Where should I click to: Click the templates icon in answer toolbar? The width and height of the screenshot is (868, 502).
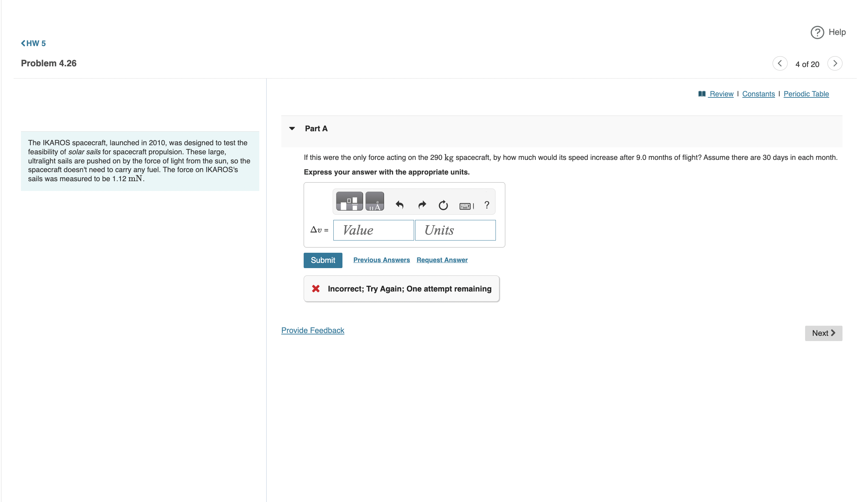click(x=349, y=201)
